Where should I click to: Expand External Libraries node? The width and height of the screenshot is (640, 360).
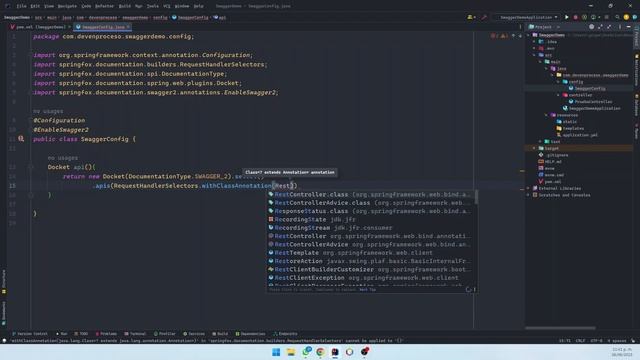(x=529, y=188)
